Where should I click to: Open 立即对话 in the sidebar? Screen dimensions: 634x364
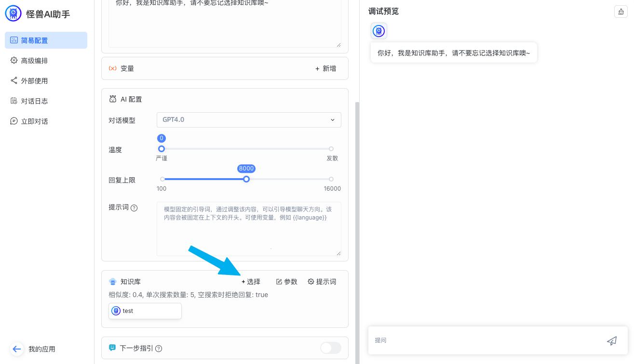tap(46, 121)
